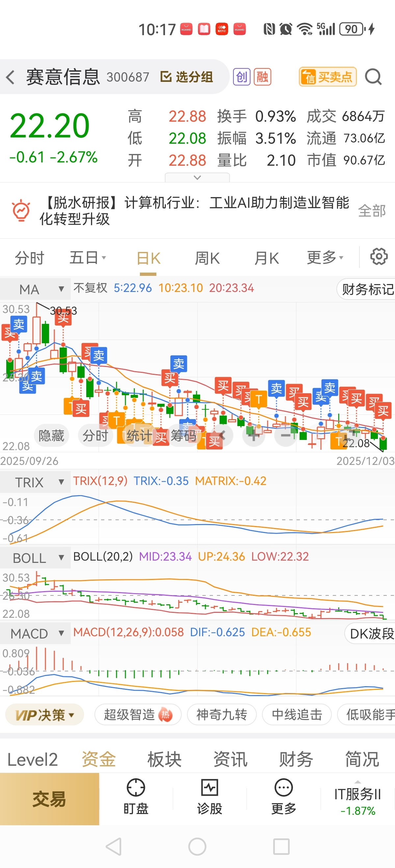
Task: Zoom in chart with plus button
Action: [254, 436]
